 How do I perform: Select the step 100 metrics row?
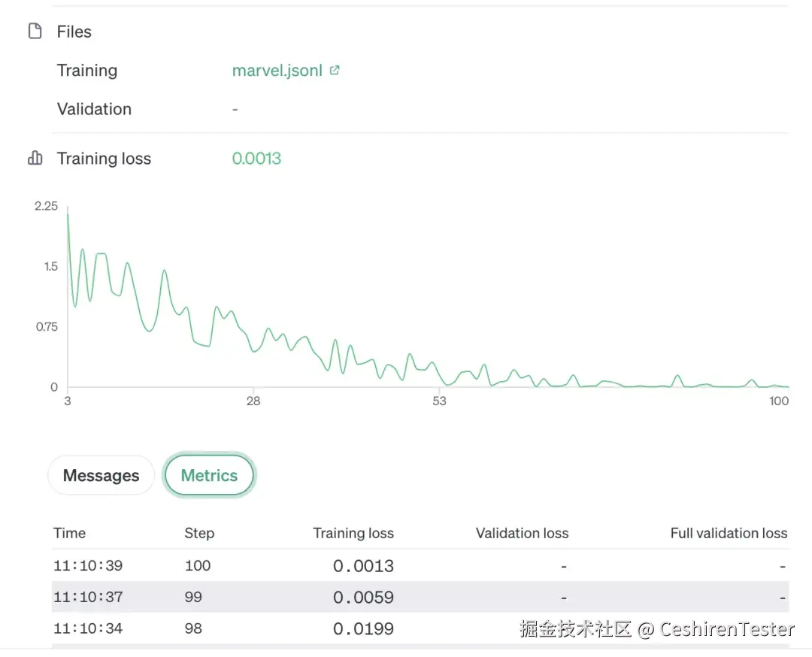(420, 566)
